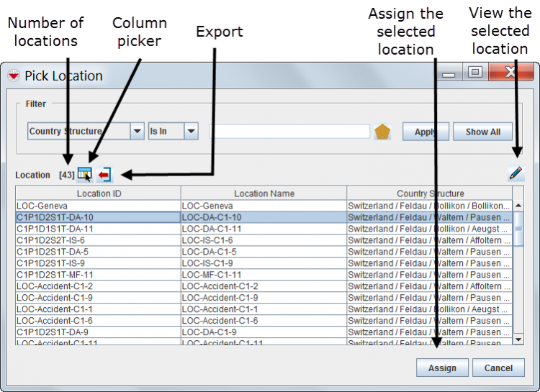Click the app icon in title bar
The height and width of the screenshot is (392, 540).
tap(13, 76)
